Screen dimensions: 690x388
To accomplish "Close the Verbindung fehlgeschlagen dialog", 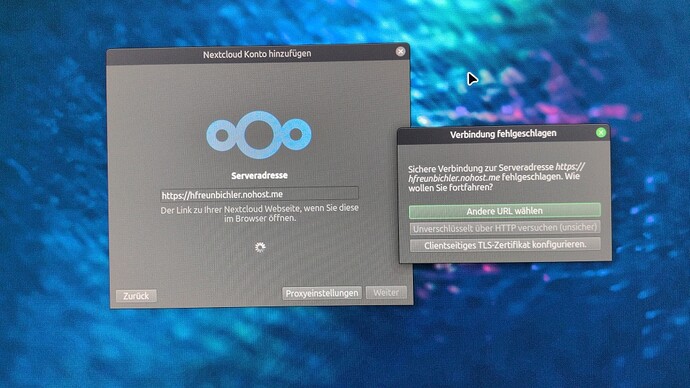I will (601, 132).
